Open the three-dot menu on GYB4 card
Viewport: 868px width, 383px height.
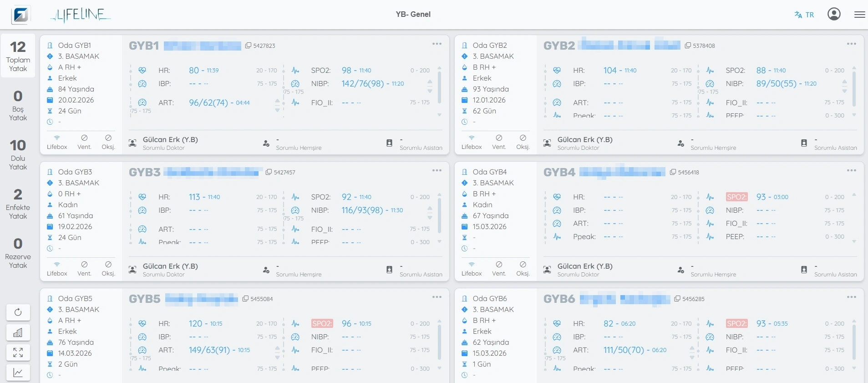(x=851, y=171)
